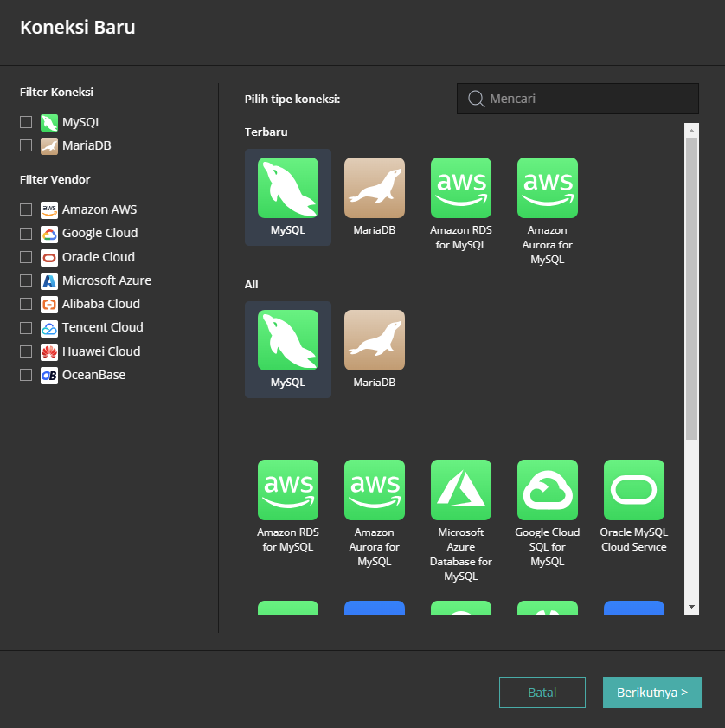The image size is (725, 728).
Task: Click Huawei Cloud logo in vendor filter
Action: tap(49, 352)
